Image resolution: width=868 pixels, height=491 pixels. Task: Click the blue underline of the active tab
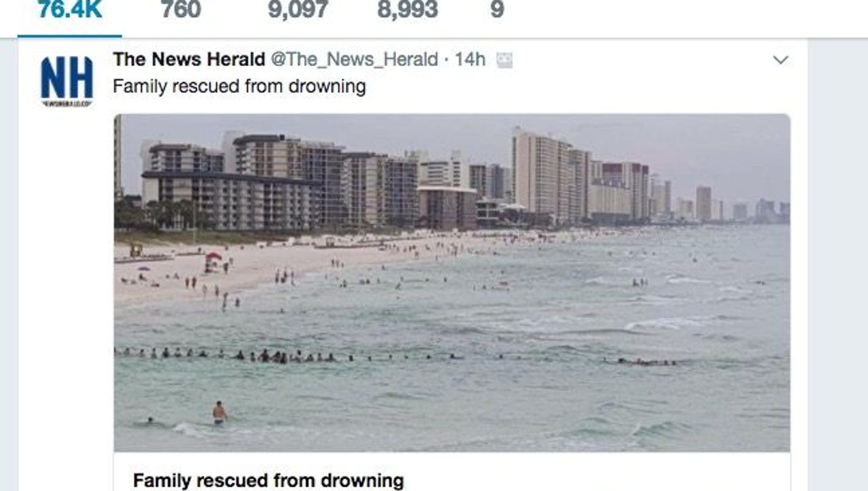coord(70,36)
